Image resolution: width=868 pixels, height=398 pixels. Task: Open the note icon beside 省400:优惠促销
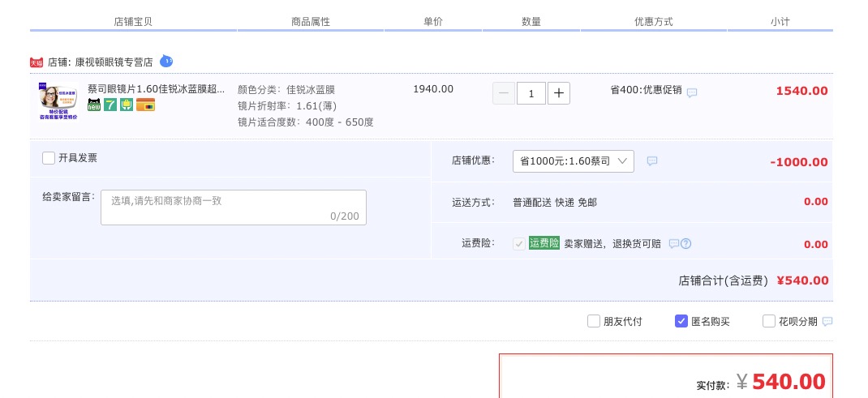click(x=692, y=93)
